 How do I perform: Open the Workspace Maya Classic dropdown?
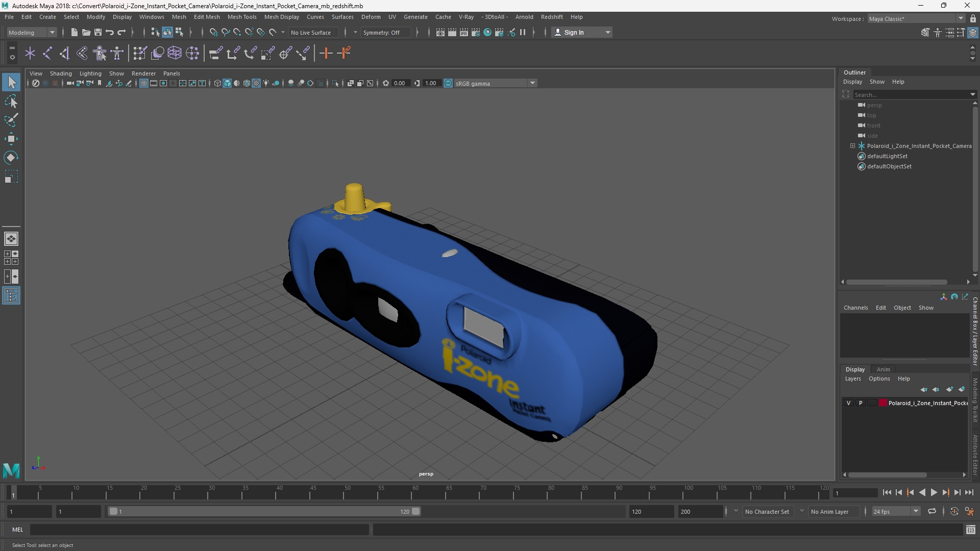(916, 18)
